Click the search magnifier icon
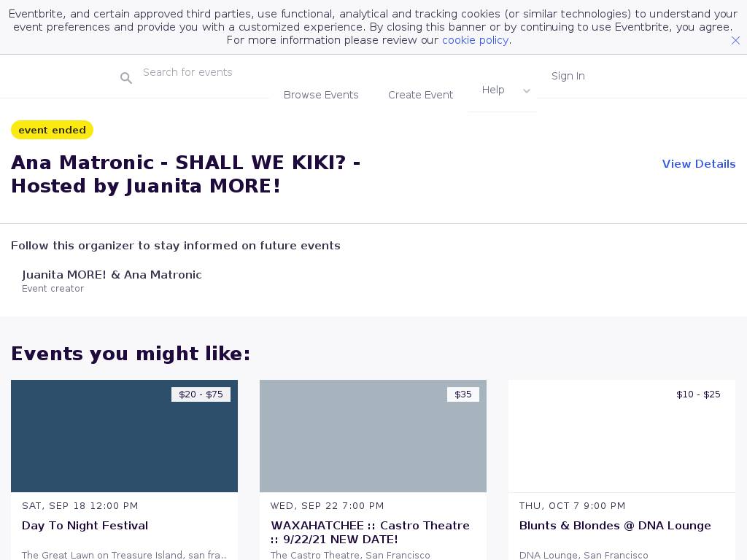Image resolution: width=747 pixels, height=560 pixels. [x=126, y=78]
